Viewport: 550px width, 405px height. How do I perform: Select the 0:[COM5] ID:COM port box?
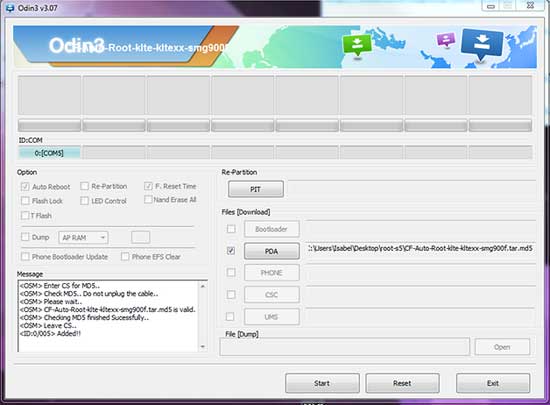[49, 153]
